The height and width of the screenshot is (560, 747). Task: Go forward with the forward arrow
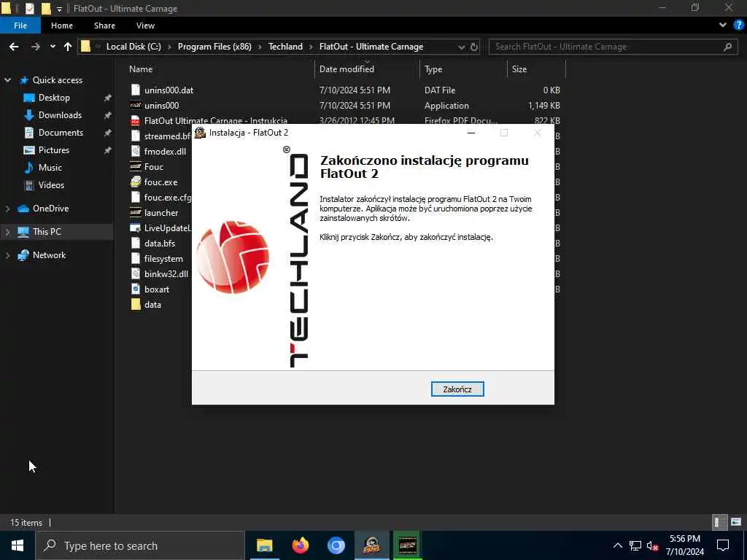point(35,47)
